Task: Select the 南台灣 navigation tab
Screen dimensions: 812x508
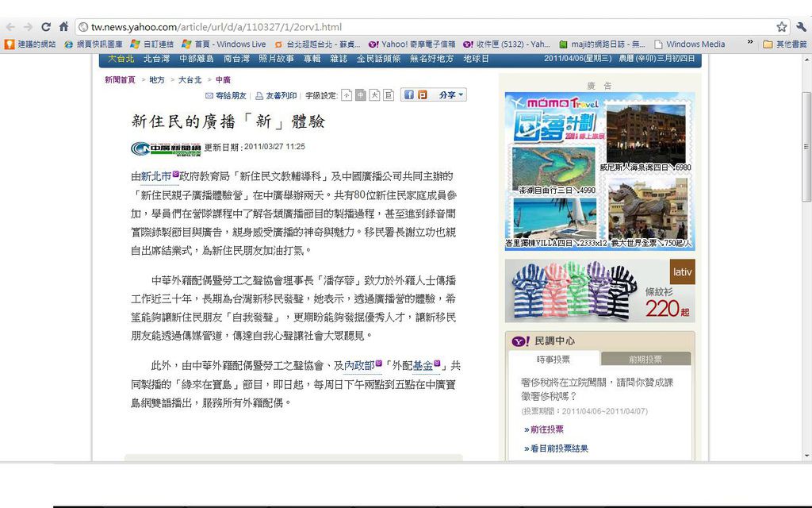Action: [x=236, y=59]
